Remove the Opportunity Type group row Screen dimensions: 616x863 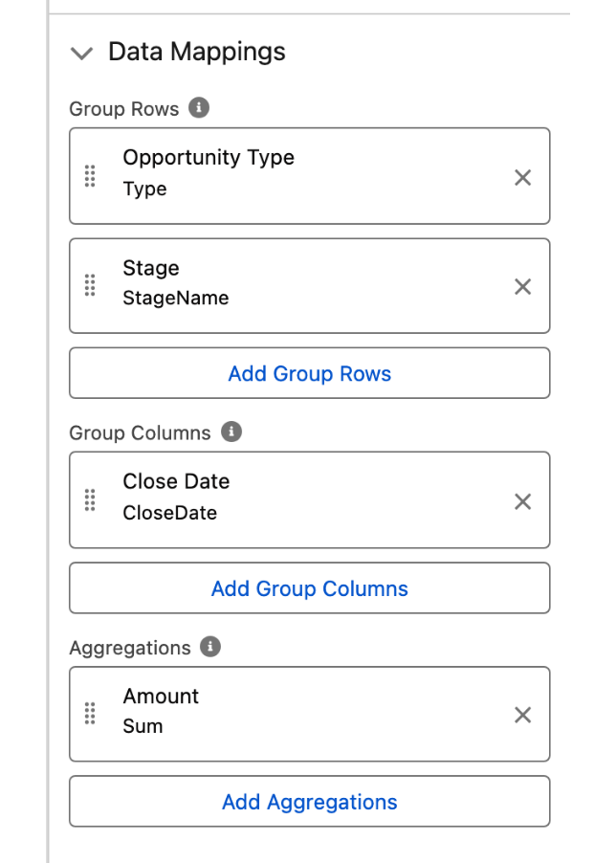pos(522,177)
